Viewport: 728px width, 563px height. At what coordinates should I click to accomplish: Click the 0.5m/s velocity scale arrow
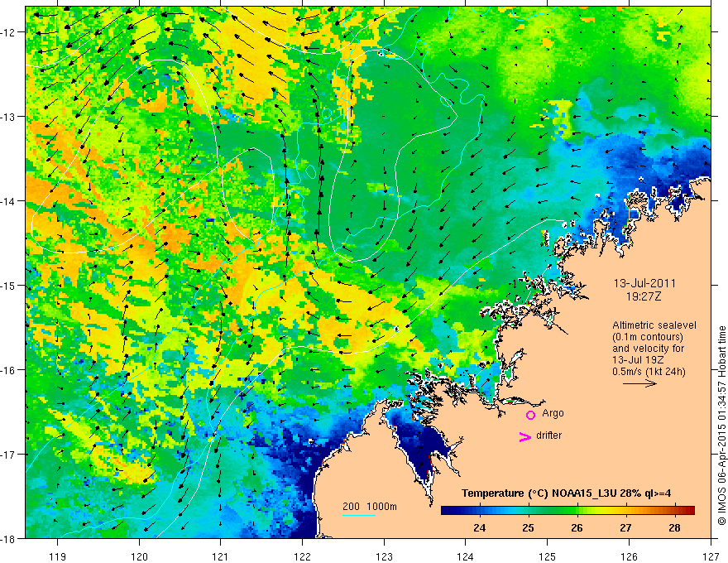(639, 383)
